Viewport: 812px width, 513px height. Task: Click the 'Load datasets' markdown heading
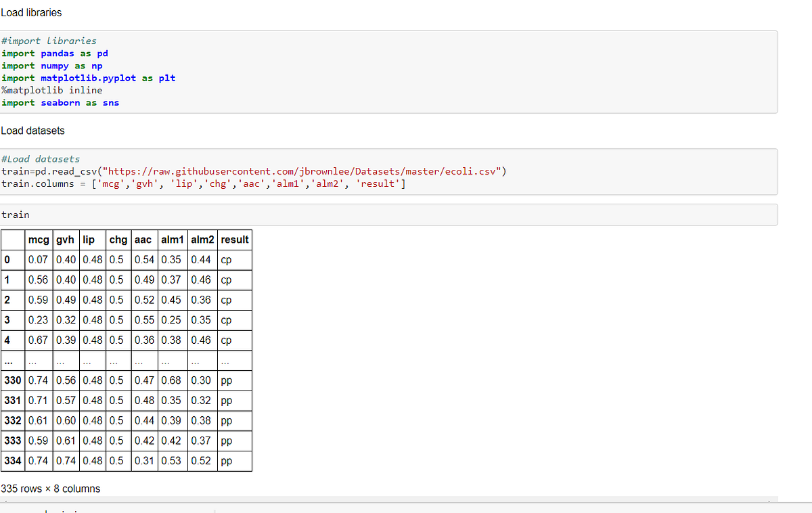click(x=33, y=130)
